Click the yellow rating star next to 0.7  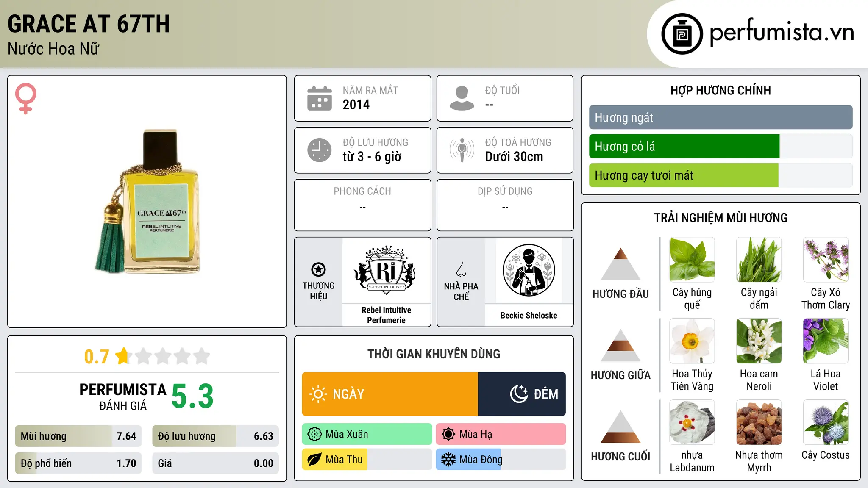(x=122, y=356)
